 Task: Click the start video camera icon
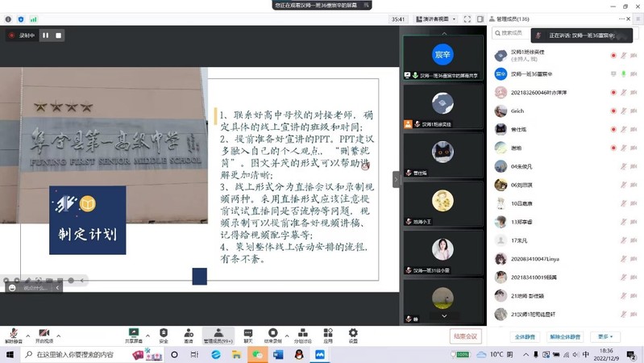coord(44,333)
